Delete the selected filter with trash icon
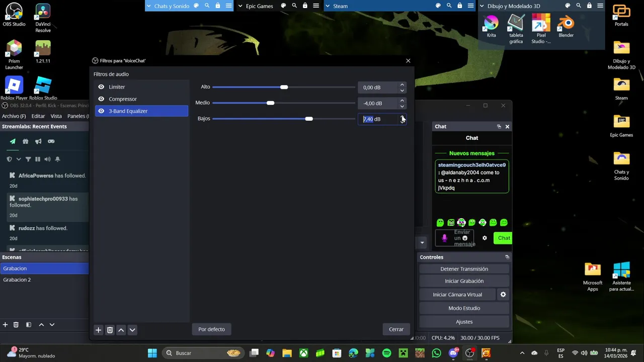The image size is (644, 362). point(110,330)
